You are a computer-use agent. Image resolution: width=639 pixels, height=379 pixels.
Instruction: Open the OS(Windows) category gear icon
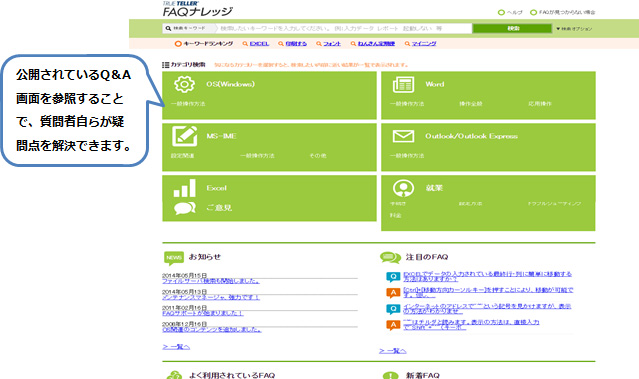click(x=184, y=84)
